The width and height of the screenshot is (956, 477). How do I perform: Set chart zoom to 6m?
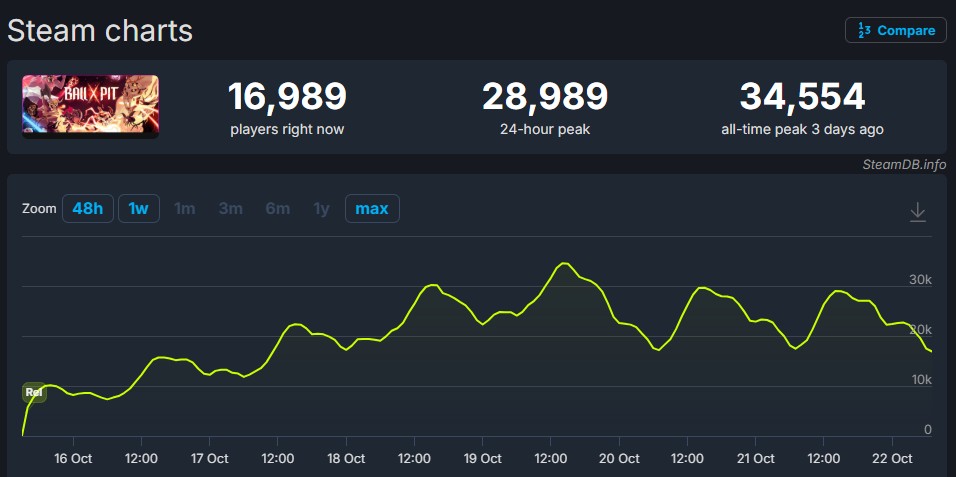pyautogui.click(x=277, y=209)
